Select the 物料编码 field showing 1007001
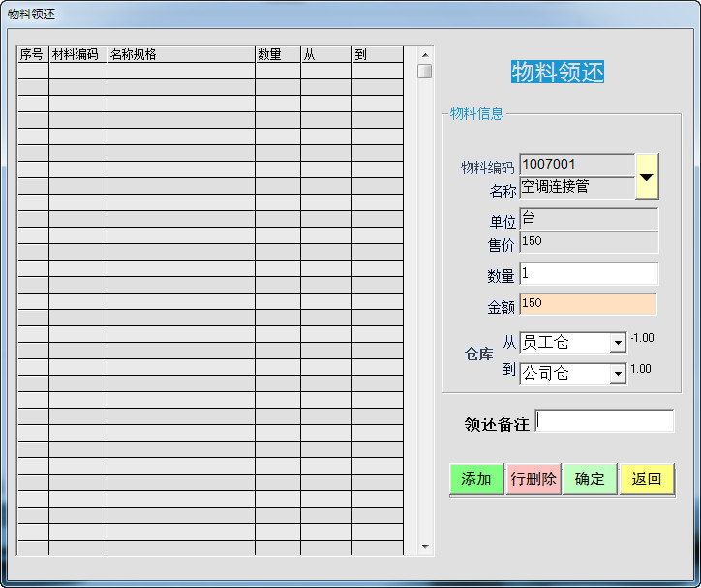Image resolution: width=701 pixels, height=588 pixels. click(x=577, y=165)
